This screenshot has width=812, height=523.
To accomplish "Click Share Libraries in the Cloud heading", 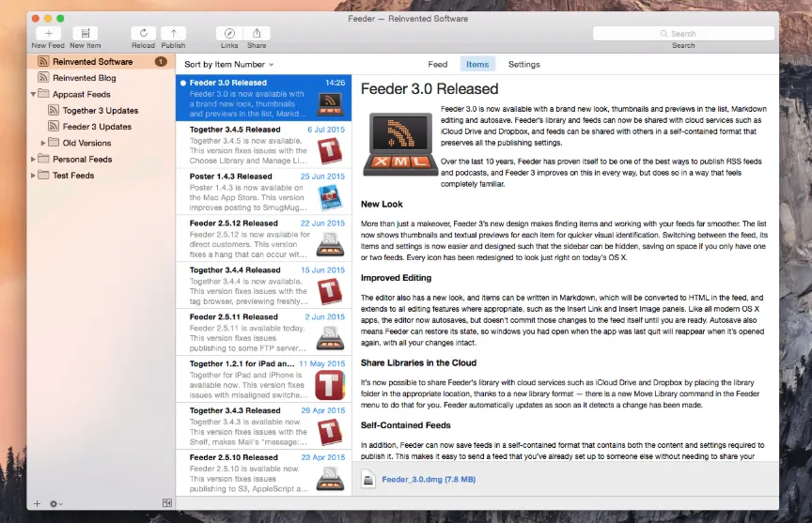I will tap(418, 362).
